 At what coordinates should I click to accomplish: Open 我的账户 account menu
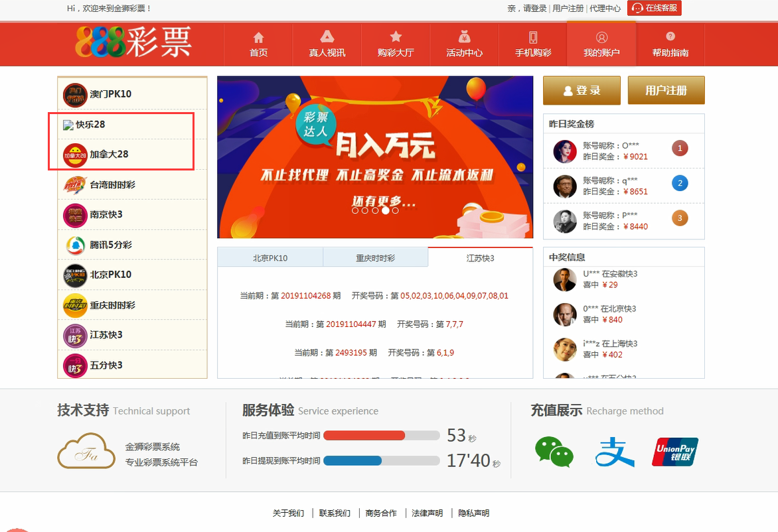click(x=601, y=44)
